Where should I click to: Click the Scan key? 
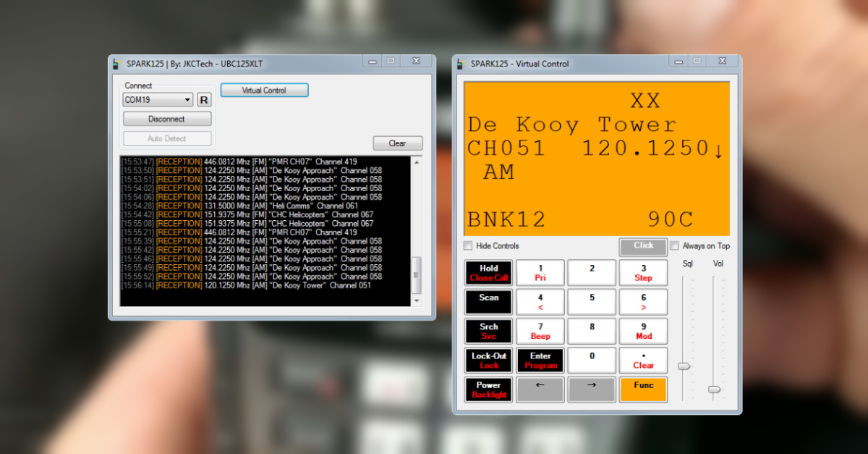[x=489, y=302]
